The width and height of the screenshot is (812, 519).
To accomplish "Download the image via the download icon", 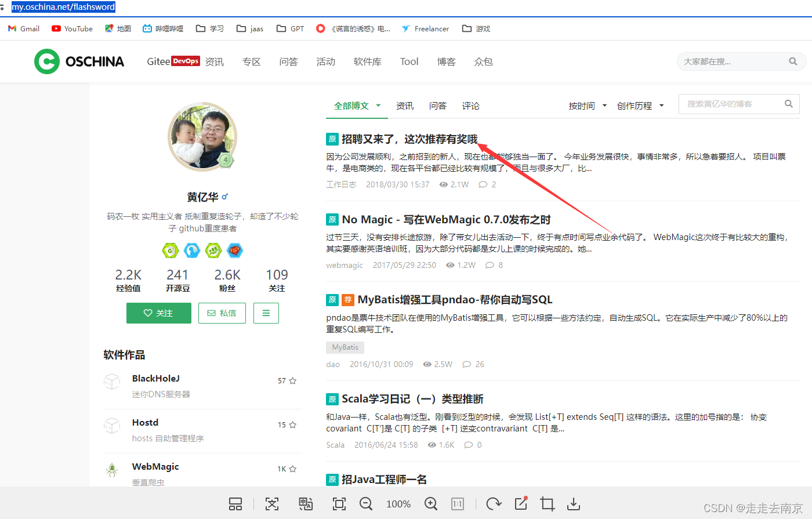I will [x=574, y=503].
